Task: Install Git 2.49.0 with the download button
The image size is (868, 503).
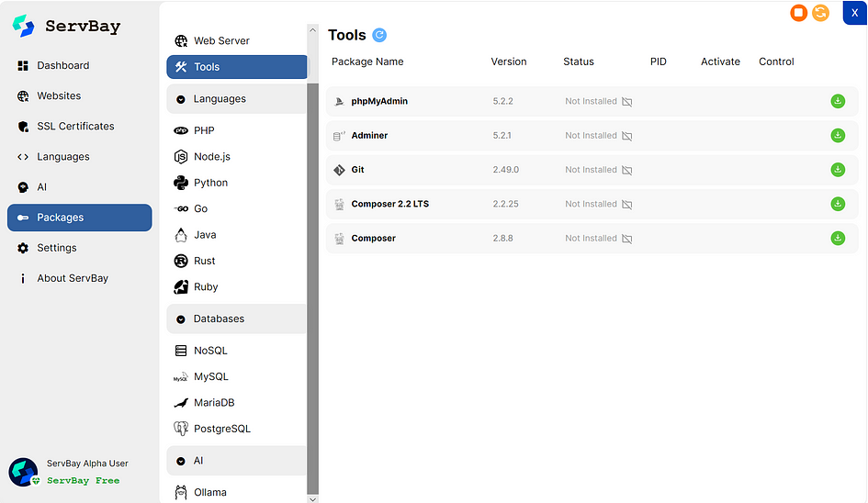Action: 838,170
